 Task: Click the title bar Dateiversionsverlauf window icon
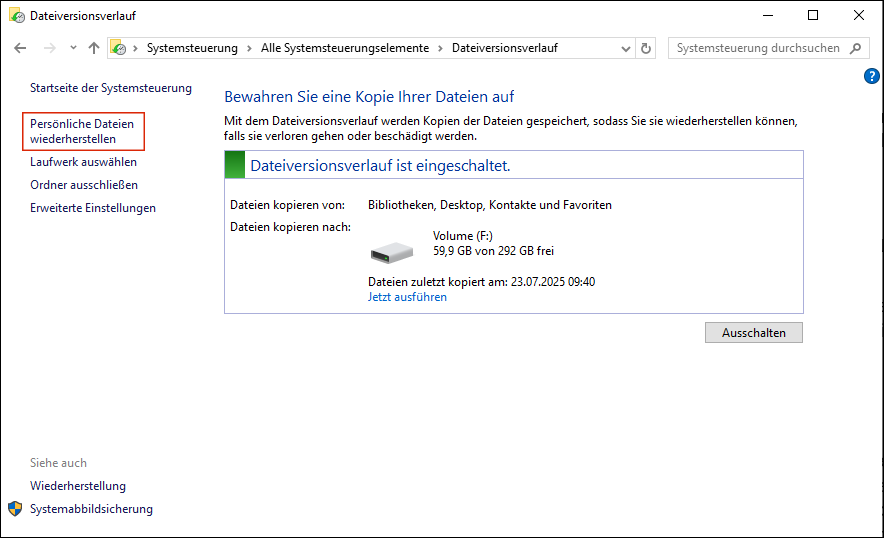(x=17, y=15)
